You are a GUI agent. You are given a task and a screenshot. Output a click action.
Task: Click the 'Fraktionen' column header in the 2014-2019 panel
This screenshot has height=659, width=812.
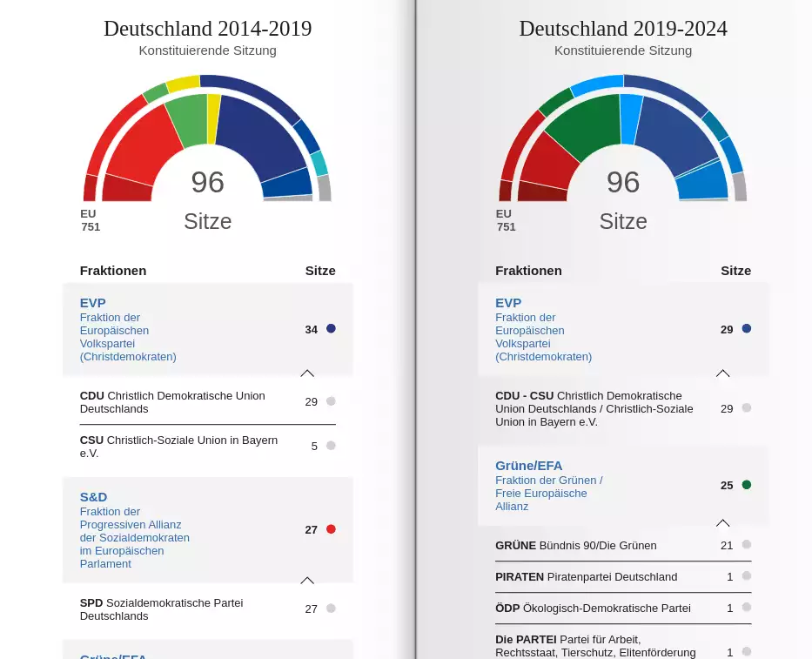(x=113, y=271)
